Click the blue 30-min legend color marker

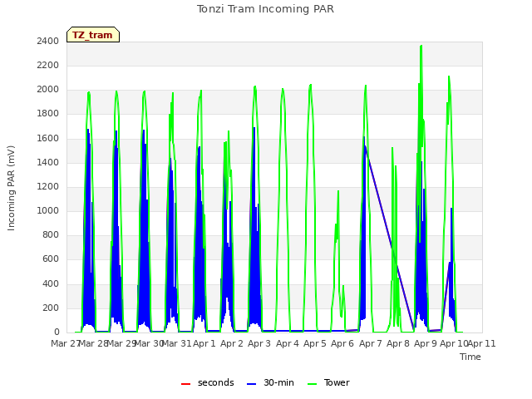(x=251, y=384)
